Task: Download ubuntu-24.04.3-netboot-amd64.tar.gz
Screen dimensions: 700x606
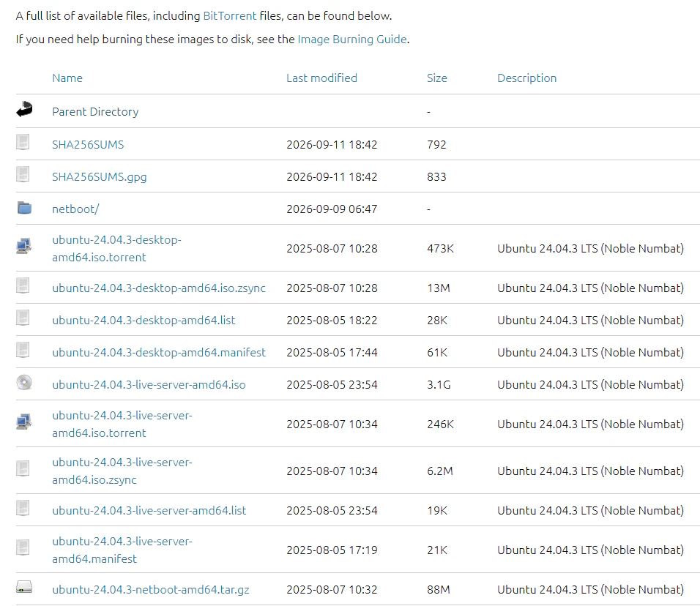Action: point(150,589)
